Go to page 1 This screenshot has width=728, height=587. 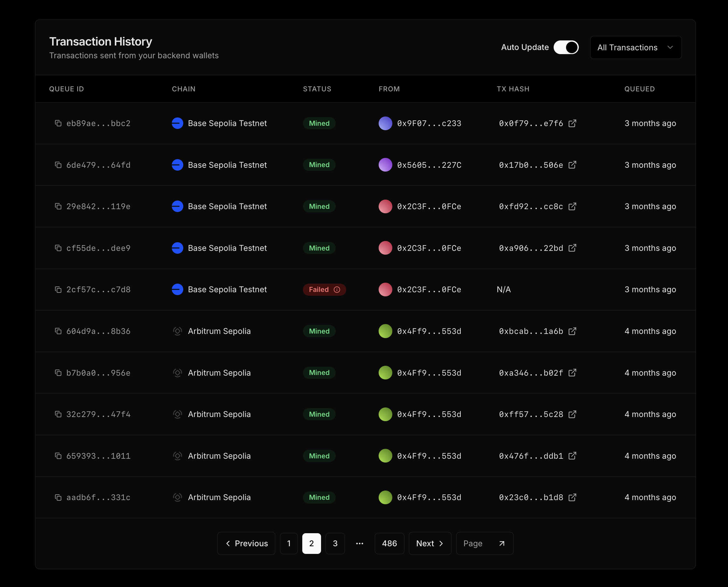289,543
